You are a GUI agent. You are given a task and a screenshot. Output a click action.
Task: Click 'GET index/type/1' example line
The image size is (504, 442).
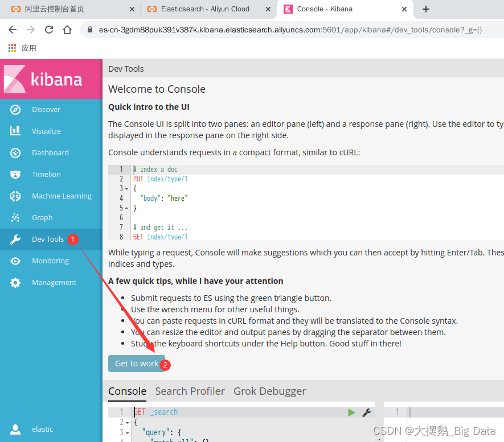click(x=161, y=237)
